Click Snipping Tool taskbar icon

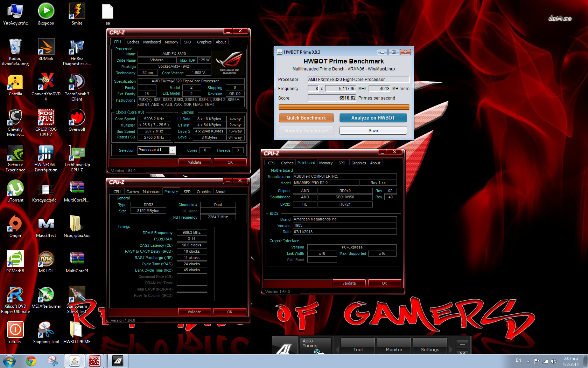click(53, 361)
